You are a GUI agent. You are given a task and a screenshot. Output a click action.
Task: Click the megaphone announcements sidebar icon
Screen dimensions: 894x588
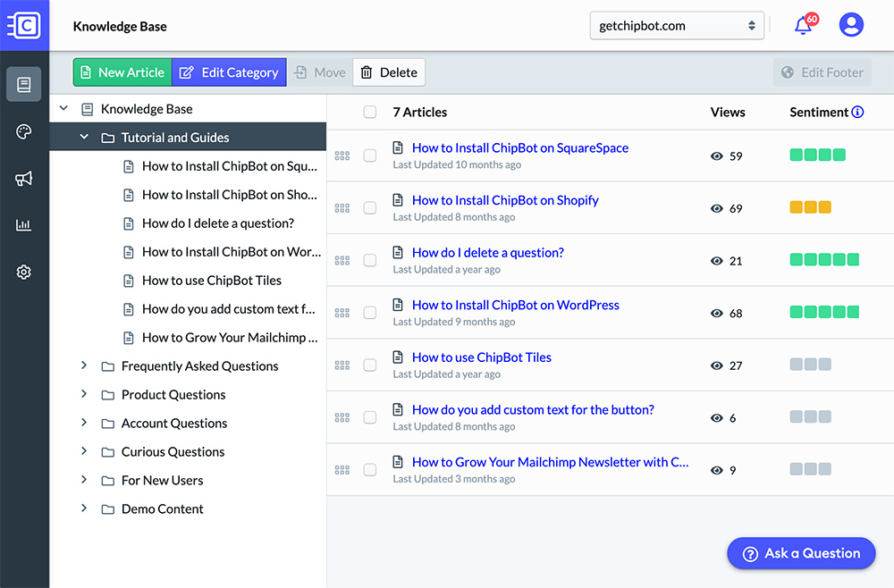click(24, 179)
